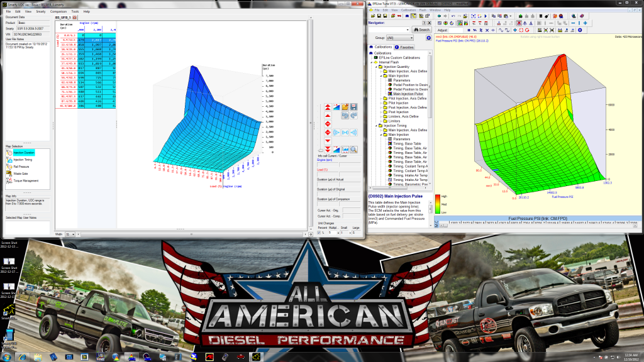Collapse the Internal Flash tree node
644x362 pixels.
(x=372, y=62)
